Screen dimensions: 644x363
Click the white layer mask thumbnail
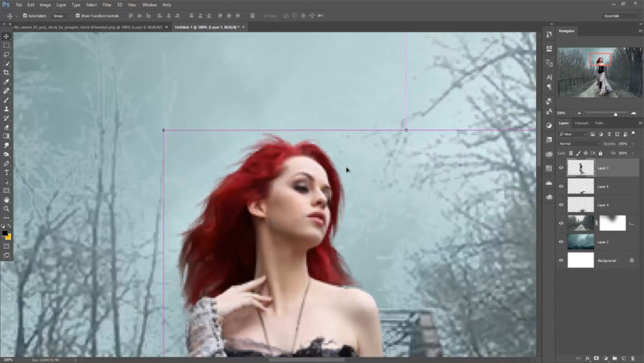(x=612, y=223)
